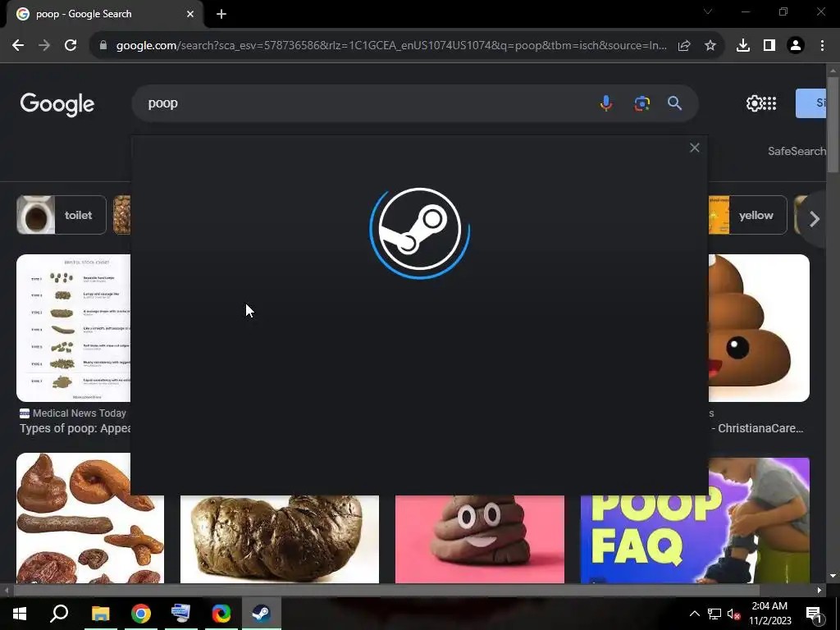Viewport: 840px width, 630px height.
Task: Click the Steam logo in the loading window
Action: [x=420, y=230]
